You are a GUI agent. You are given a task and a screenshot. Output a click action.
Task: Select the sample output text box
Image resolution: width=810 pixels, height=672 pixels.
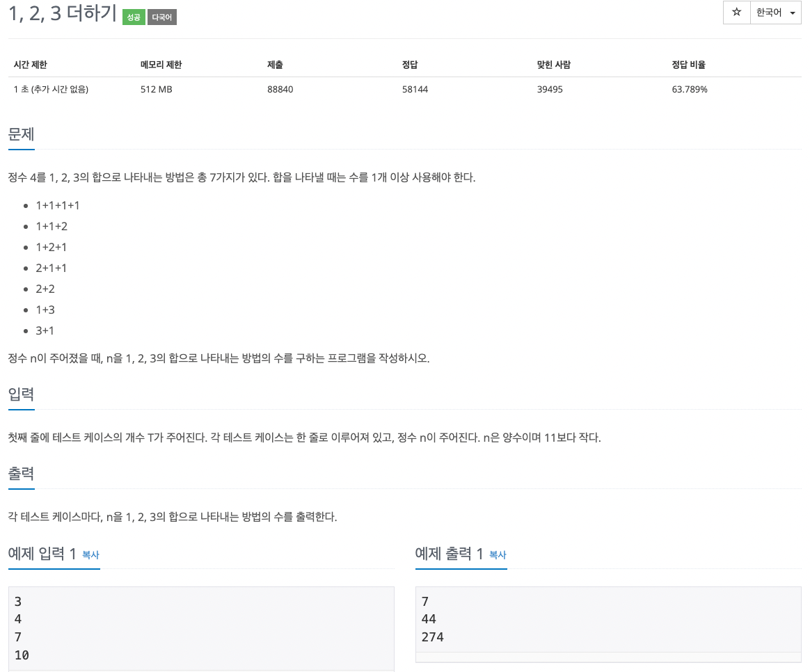(x=608, y=619)
